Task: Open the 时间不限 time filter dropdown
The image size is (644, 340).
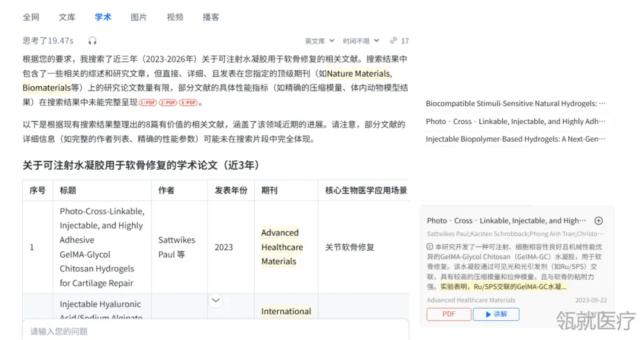Action: coord(361,41)
